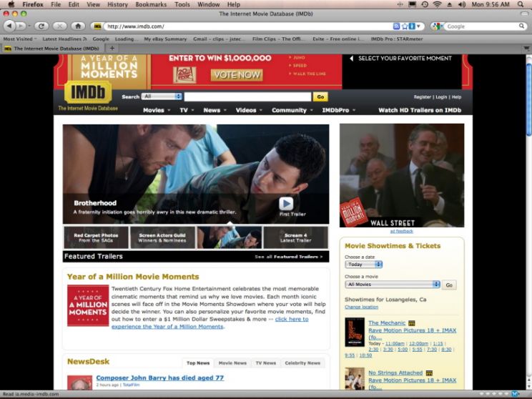Open the Login link
Viewport: 532px width, 399px height.
click(x=441, y=97)
